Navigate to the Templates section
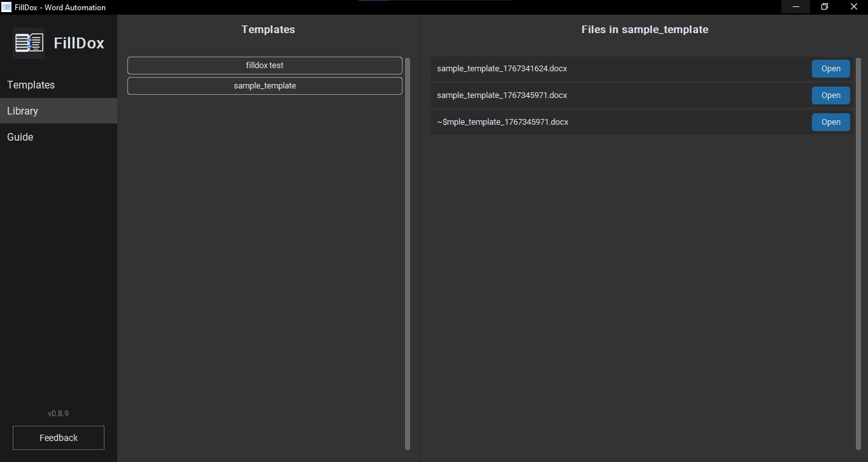This screenshot has height=462, width=868. [30, 85]
